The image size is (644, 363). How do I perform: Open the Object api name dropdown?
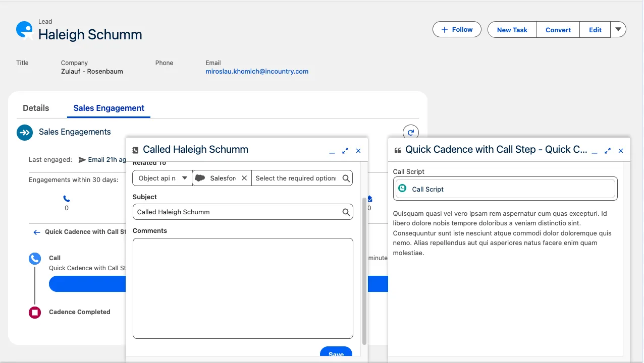[162, 178]
